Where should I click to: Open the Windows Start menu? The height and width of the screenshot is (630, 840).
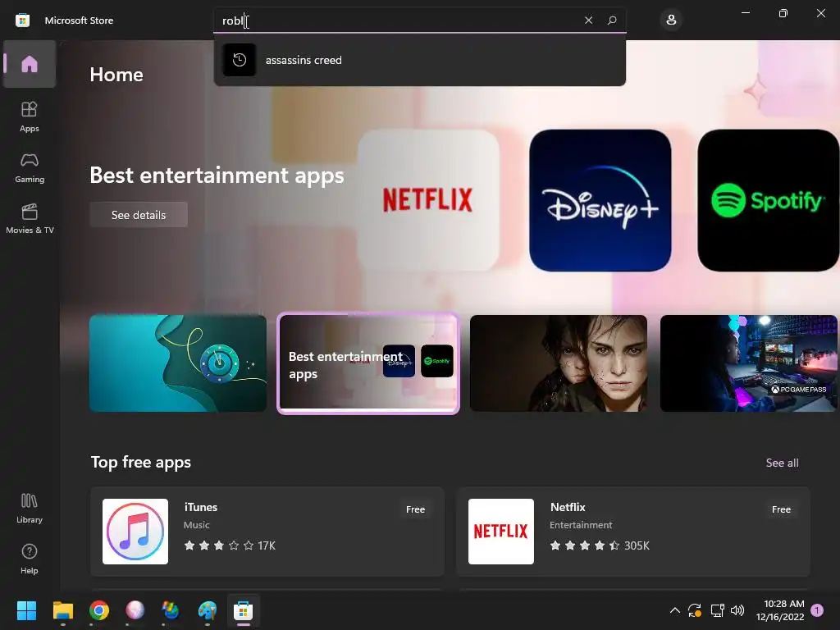(26, 610)
